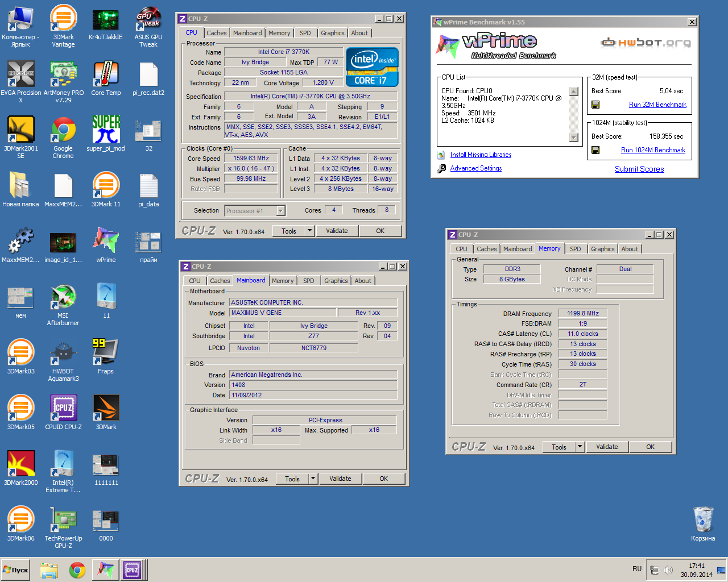The image size is (728, 582).
Task: Open Google Chrome desktop shortcut
Action: click(x=63, y=138)
